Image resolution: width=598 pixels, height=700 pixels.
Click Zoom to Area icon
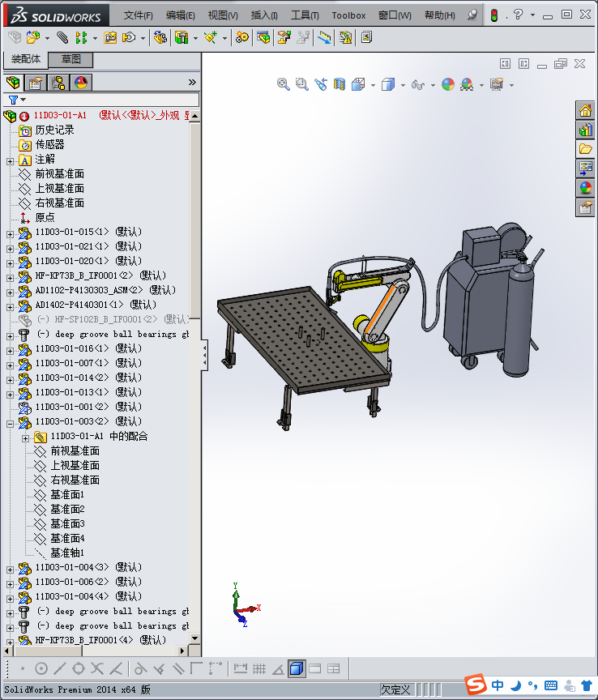click(302, 84)
